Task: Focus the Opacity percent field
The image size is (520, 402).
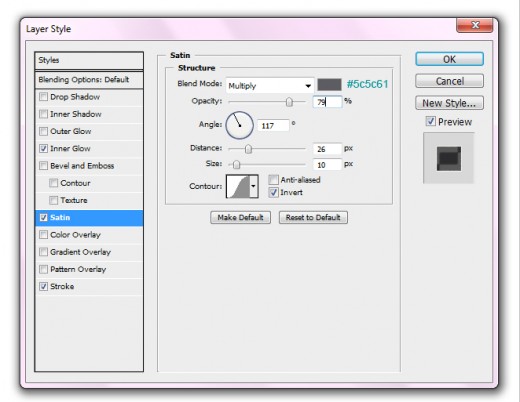Action: coord(327,102)
